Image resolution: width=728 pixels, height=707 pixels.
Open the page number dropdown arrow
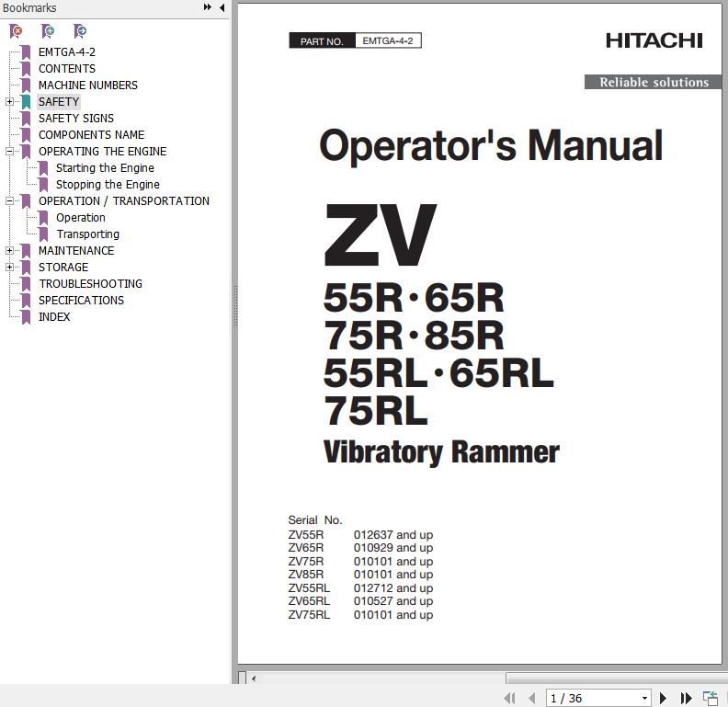pyautogui.click(x=644, y=698)
